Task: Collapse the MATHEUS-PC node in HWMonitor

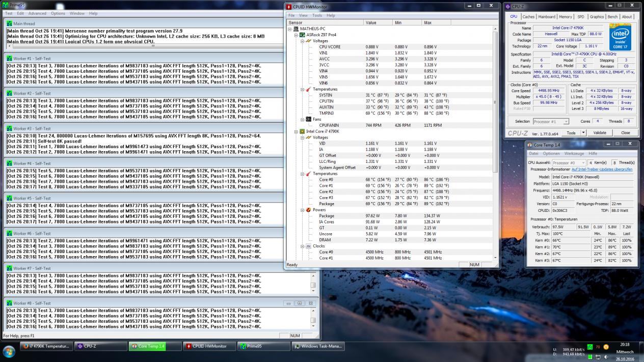Action: [290, 29]
